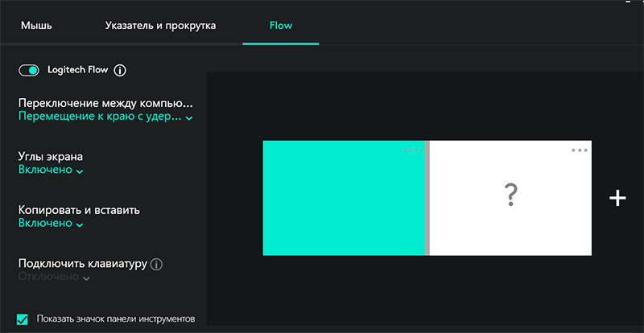Viewport: 644px width, 333px height.
Task: Click the info icon beside Logitech Flow
Action: pyautogui.click(x=120, y=71)
